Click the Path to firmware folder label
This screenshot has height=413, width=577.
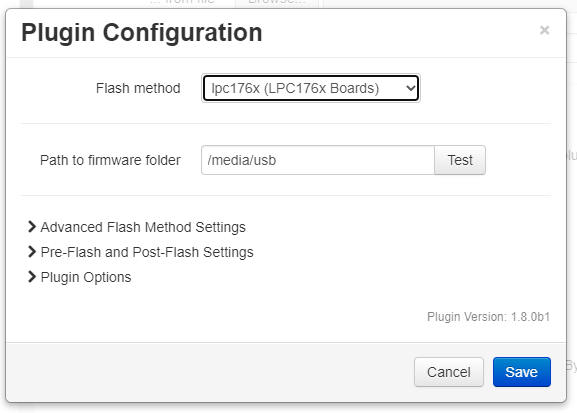pos(110,160)
